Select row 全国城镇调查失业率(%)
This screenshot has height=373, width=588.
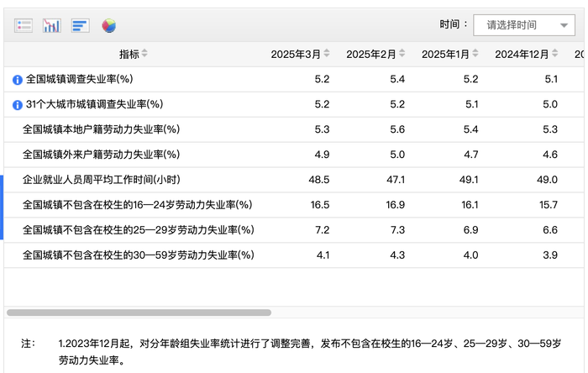tap(294, 80)
